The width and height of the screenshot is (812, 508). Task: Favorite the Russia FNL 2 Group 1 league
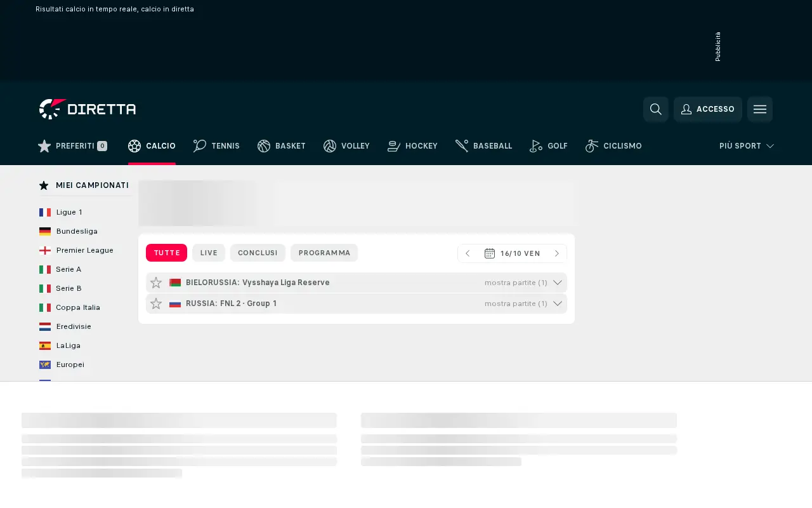coord(156,304)
